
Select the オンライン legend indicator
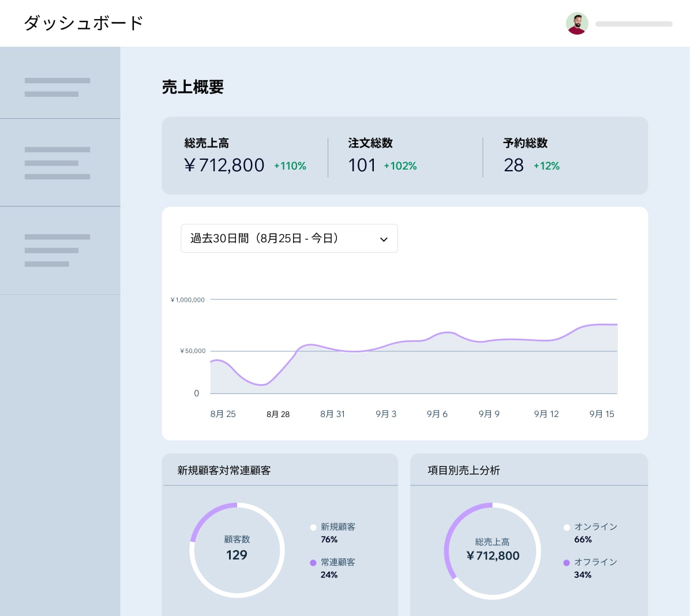click(x=567, y=527)
